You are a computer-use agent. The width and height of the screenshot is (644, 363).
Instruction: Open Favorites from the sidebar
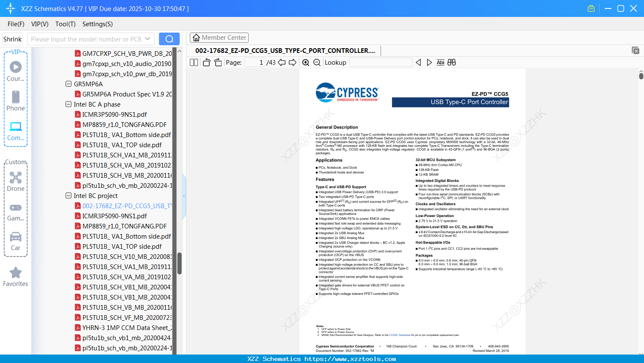pos(16,277)
